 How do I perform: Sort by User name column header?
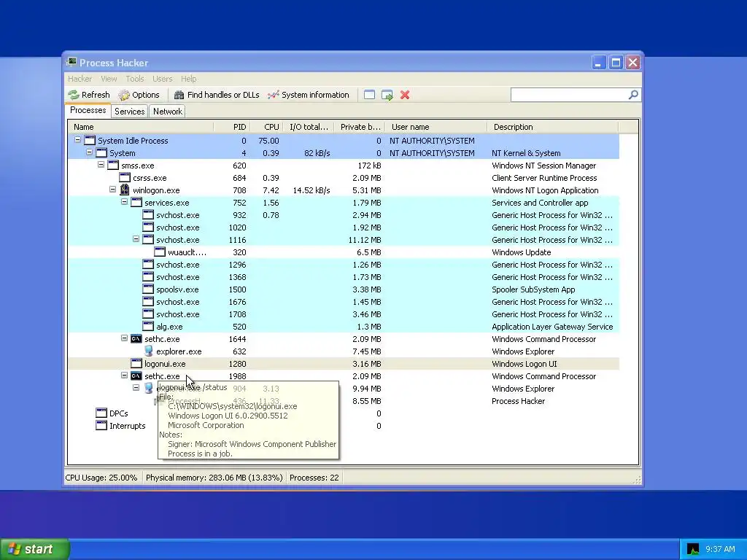[x=436, y=127]
